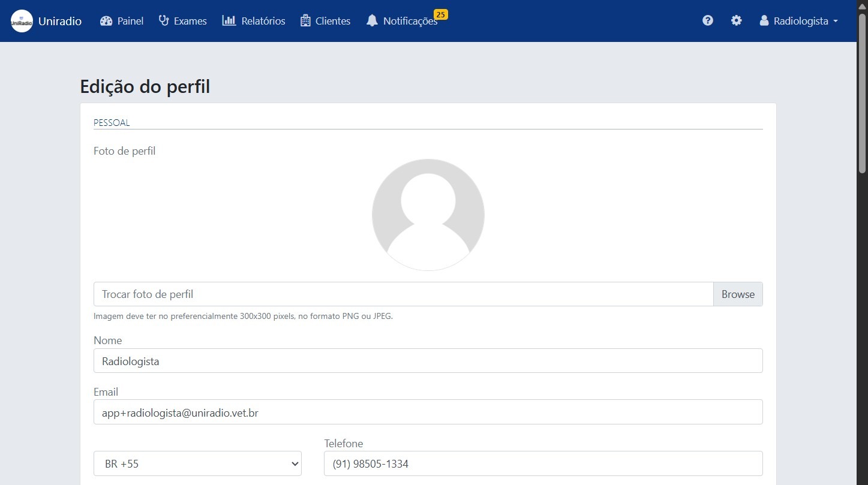The height and width of the screenshot is (485, 868).
Task: Focus the Nome text field
Action: click(x=428, y=361)
